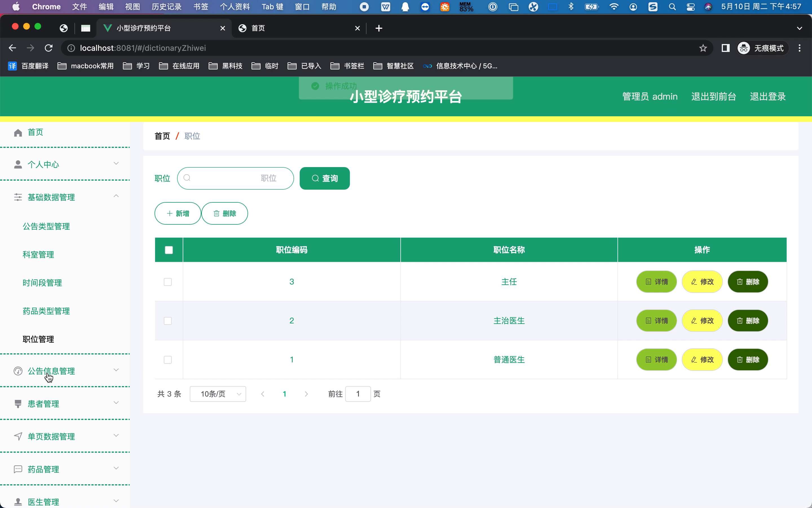Click the previous page arrow in pagination
The width and height of the screenshot is (812, 508).
point(263,394)
